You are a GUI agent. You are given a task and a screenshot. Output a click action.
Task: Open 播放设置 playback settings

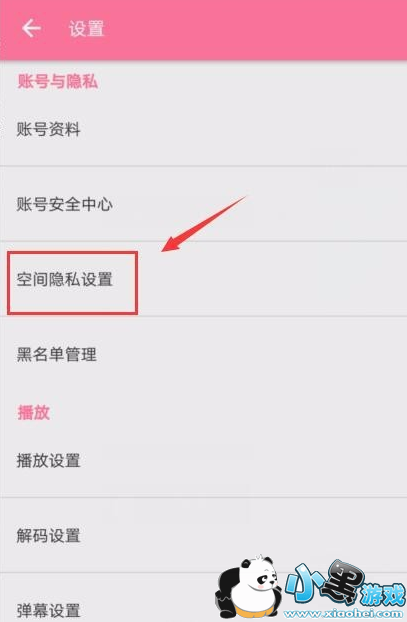click(x=204, y=461)
